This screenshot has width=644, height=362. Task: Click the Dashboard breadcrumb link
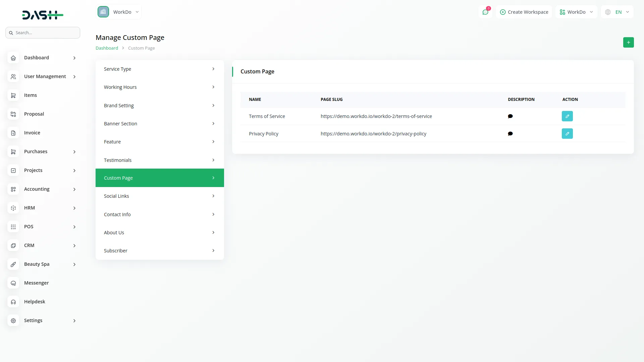pos(107,48)
